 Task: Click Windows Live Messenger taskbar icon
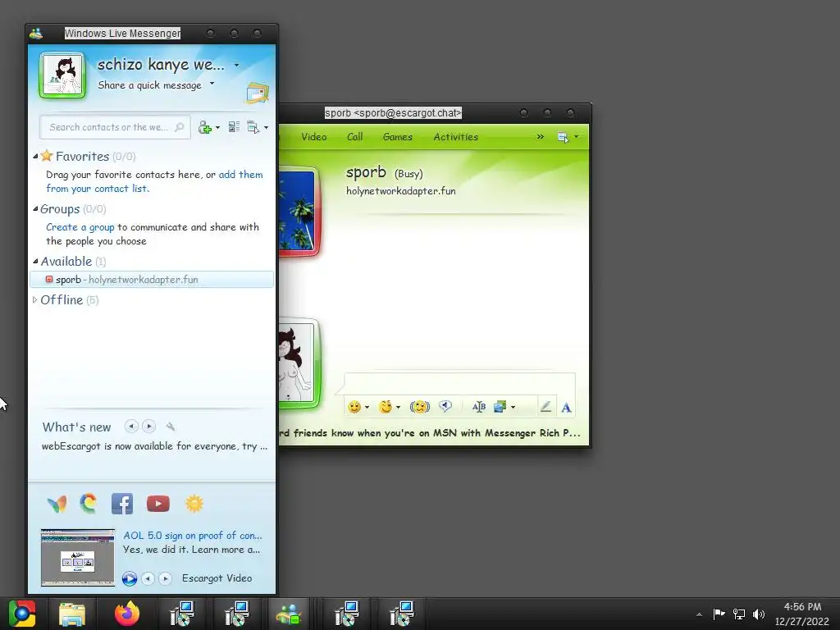(290, 614)
